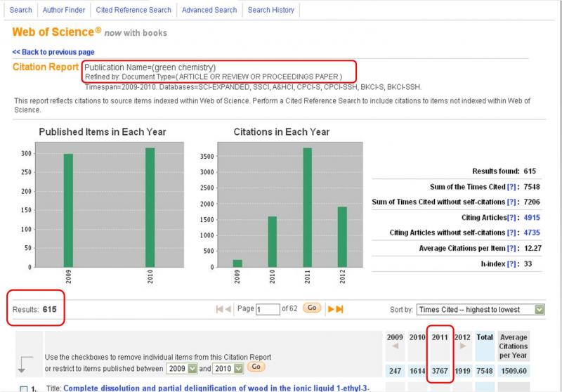Open end year 2010 dropdown
This screenshot has width=562, height=392.
(228, 368)
